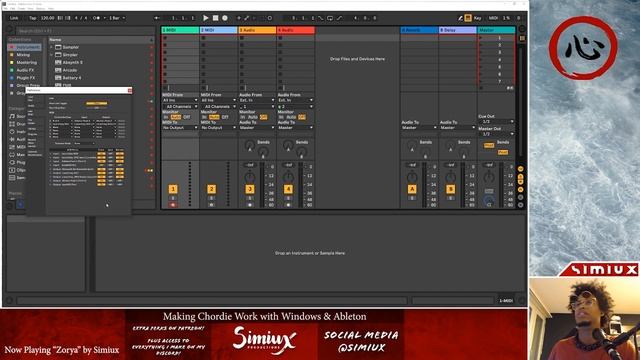640x360 pixels.
Task: Select Arcade plugin in browser list
Action: tap(69, 70)
